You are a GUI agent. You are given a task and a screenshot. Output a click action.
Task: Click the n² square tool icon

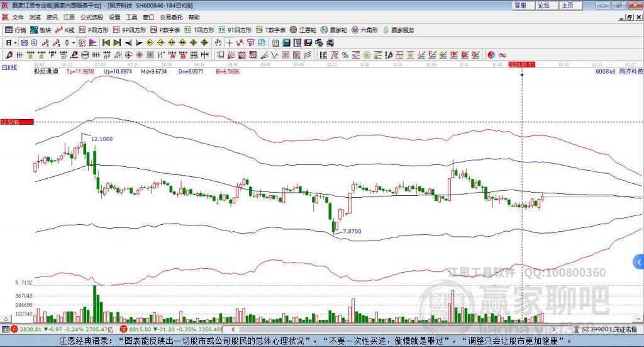coord(107,55)
